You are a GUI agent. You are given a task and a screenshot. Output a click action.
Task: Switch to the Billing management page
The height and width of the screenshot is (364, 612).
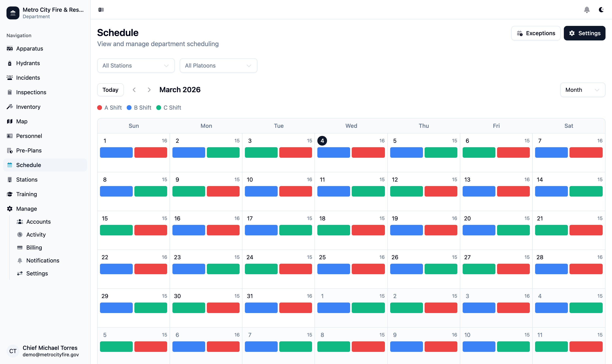click(34, 248)
